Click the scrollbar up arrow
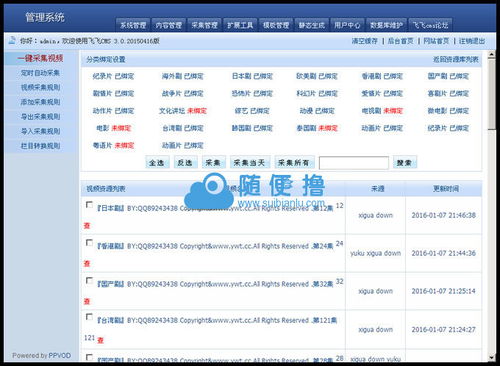The width and height of the screenshot is (500, 366). (x=491, y=55)
